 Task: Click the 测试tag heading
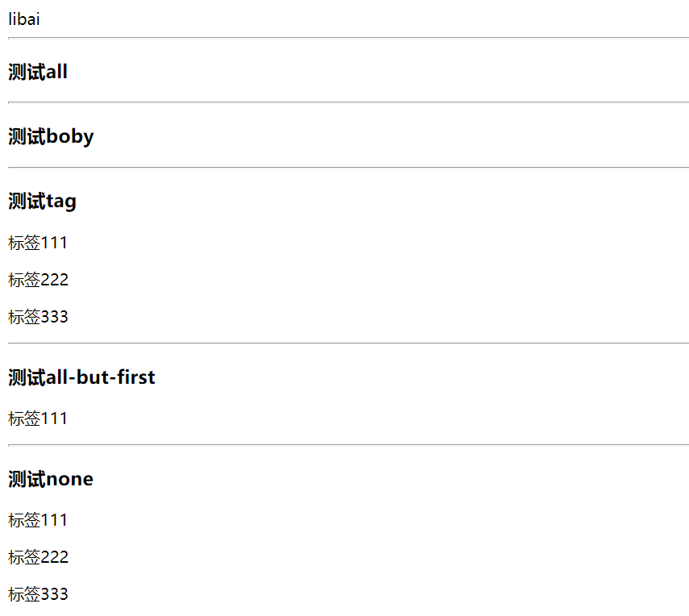tap(42, 202)
